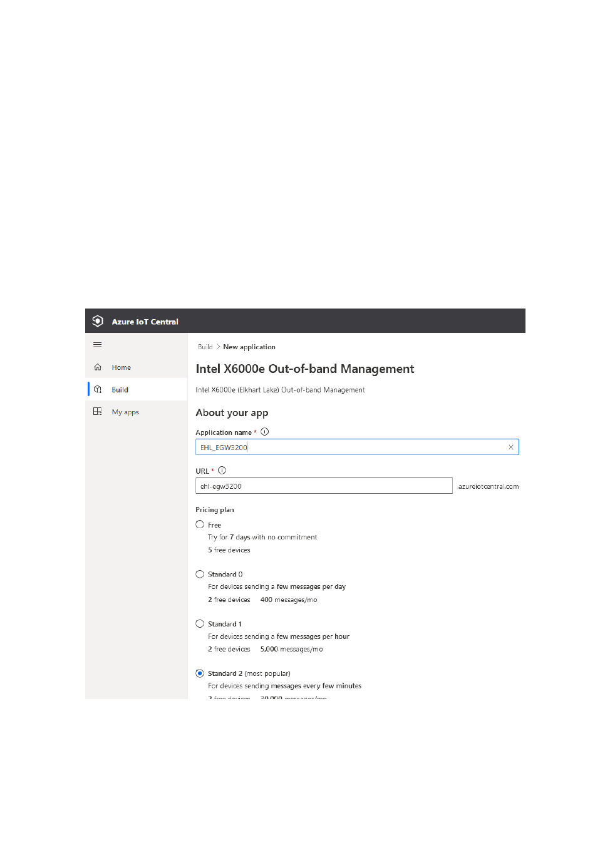Toggle the hamburger navigation menu
Viewport: 595px width, 868px height.
coord(98,344)
